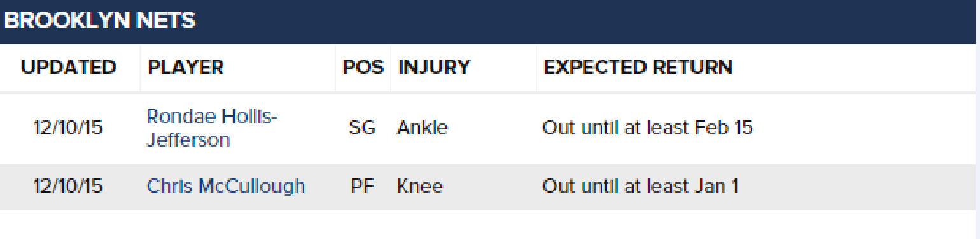The height and width of the screenshot is (239, 980).
Task: Open Chris McCullough player link
Action: [x=226, y=187]
